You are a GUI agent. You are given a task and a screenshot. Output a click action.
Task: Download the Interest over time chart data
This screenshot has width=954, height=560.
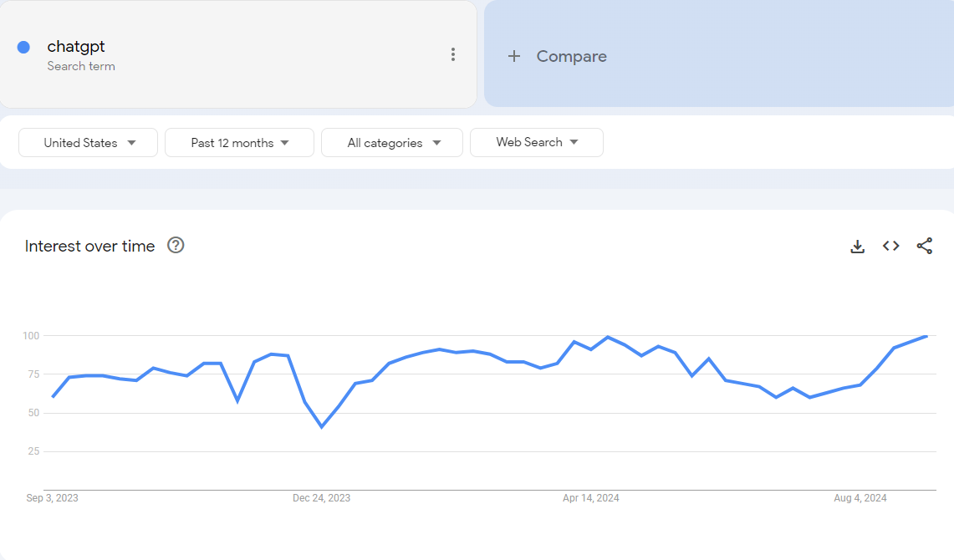[857, 246]
